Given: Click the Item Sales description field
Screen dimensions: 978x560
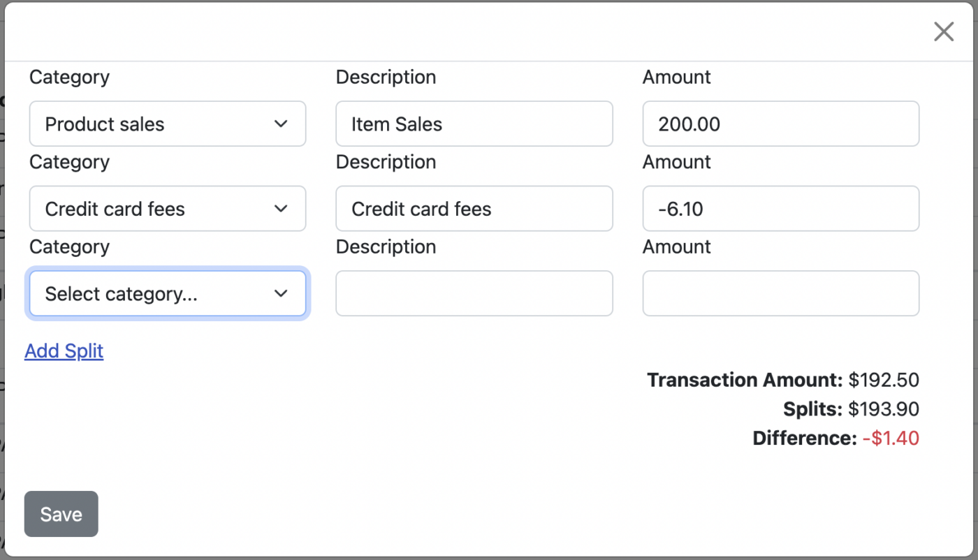Looking at the screenshot, I should (474, 124).
